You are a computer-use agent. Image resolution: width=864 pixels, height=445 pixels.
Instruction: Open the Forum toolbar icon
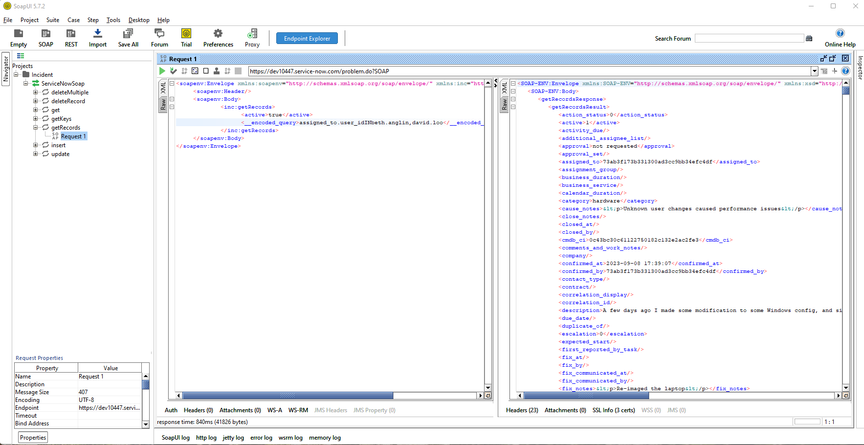click(x=159, y=37)
